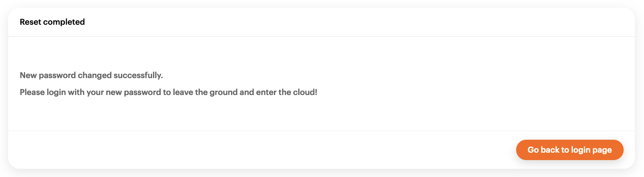This screenshot has height=177, width=644.
Task: Click the word Go on the orange button
Action: click(x=533, y=150)
